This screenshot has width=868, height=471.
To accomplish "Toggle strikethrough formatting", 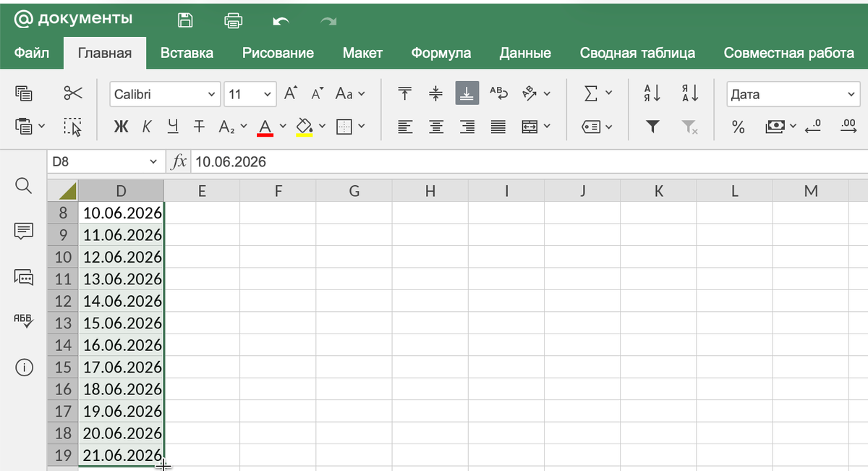I will 199,127.
